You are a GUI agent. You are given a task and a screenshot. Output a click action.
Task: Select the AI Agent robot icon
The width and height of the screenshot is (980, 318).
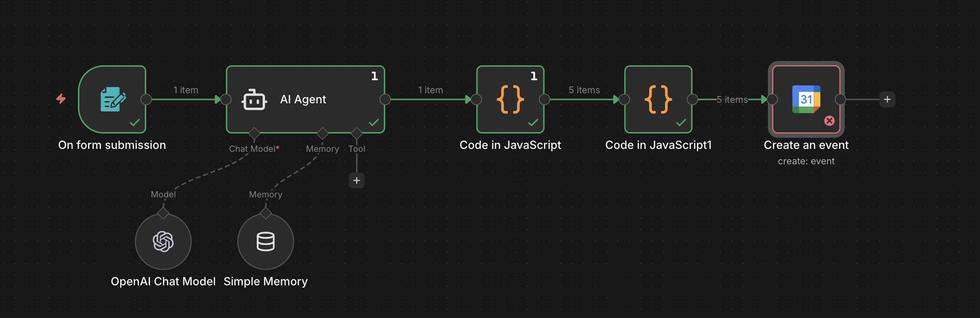(x=254, y=99)
